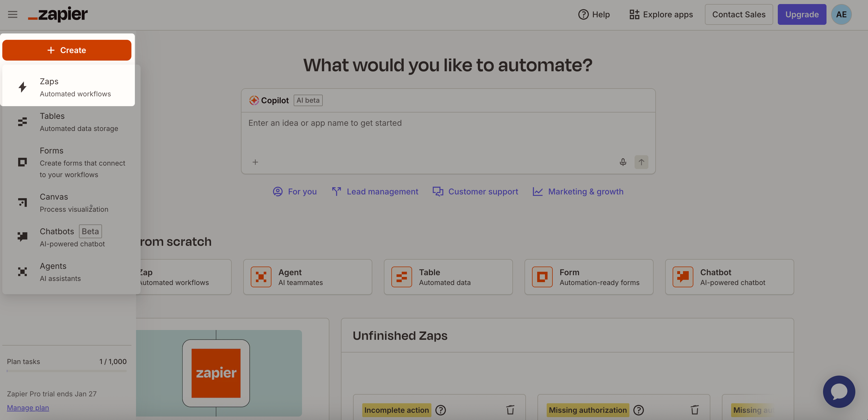Image resolution: width=868 pixels, height=420 pixels.
Task: Click the Upgrade button
Action: click(x=802, y=14)
